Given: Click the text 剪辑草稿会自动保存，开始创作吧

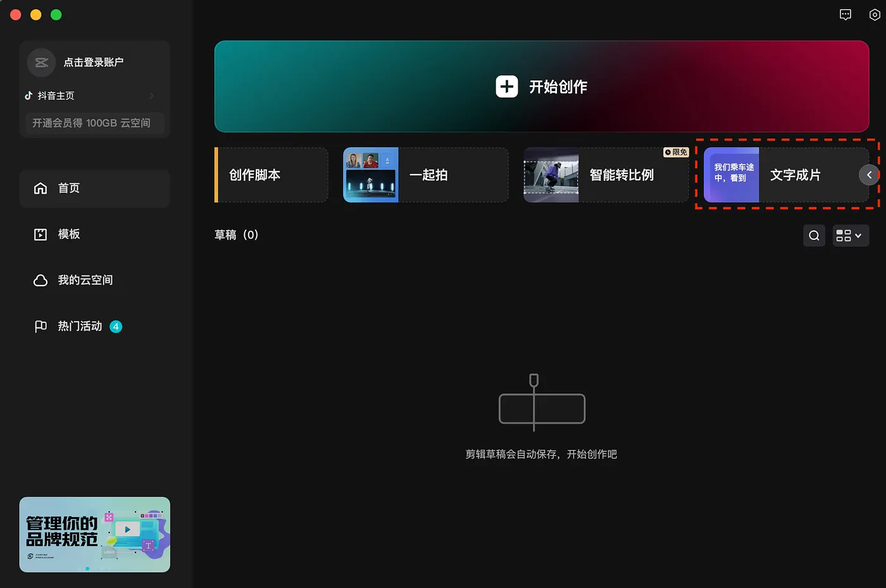Looking at the screenshot, I should tap(541, 454).
